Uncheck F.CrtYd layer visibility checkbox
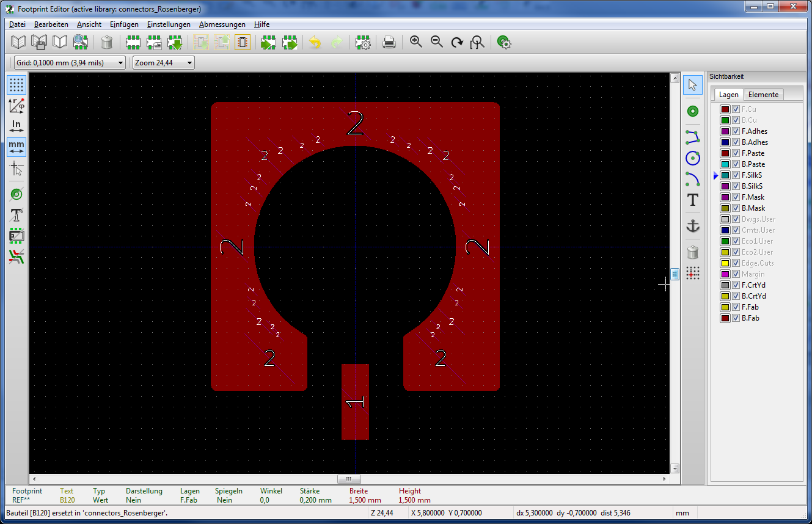Screen dimensions: 812x524 coord(736,285)
